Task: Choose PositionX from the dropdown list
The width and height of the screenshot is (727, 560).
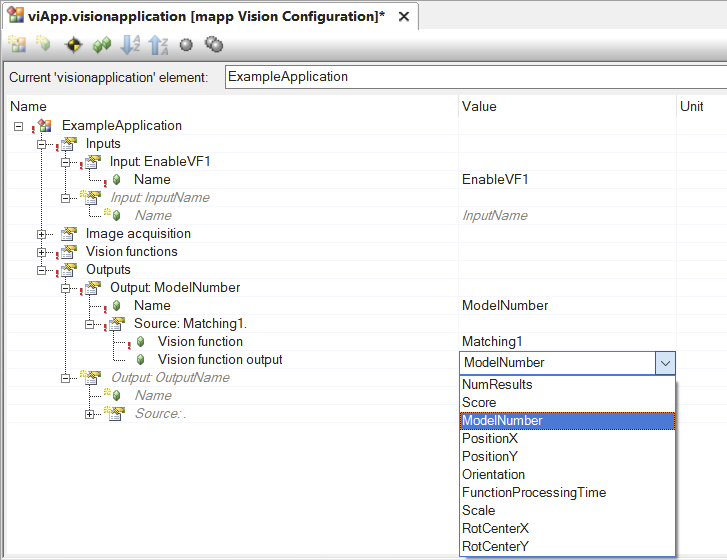Action: point(567,439)
